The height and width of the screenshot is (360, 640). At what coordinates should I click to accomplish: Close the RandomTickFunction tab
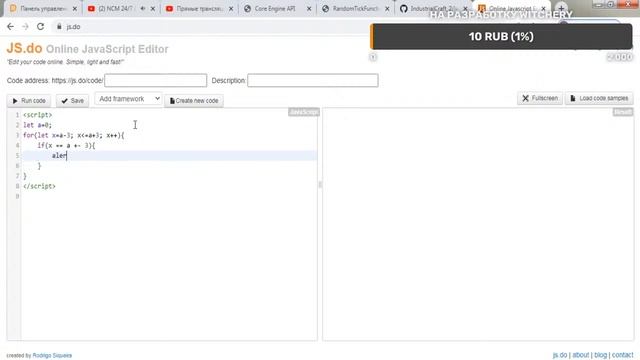(387, 9)
